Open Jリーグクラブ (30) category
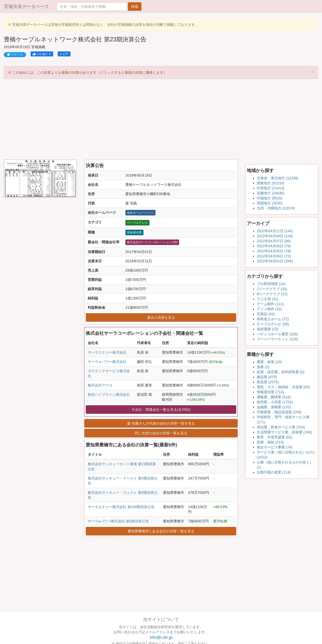 click(272, 289)
